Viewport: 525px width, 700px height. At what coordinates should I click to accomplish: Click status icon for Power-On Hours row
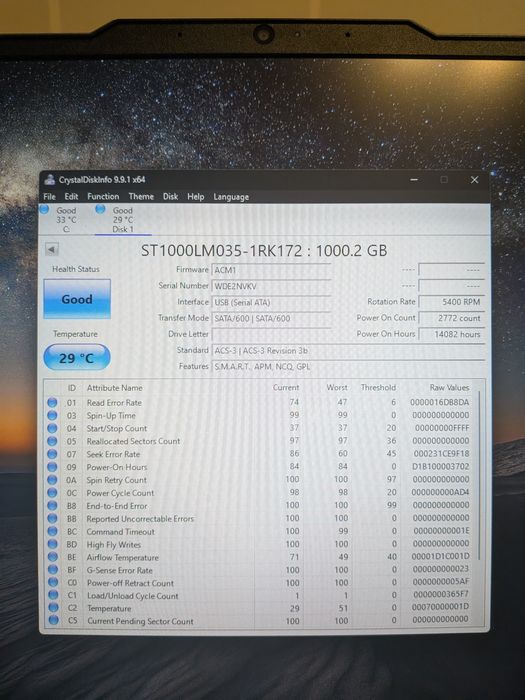pos(52,467)
